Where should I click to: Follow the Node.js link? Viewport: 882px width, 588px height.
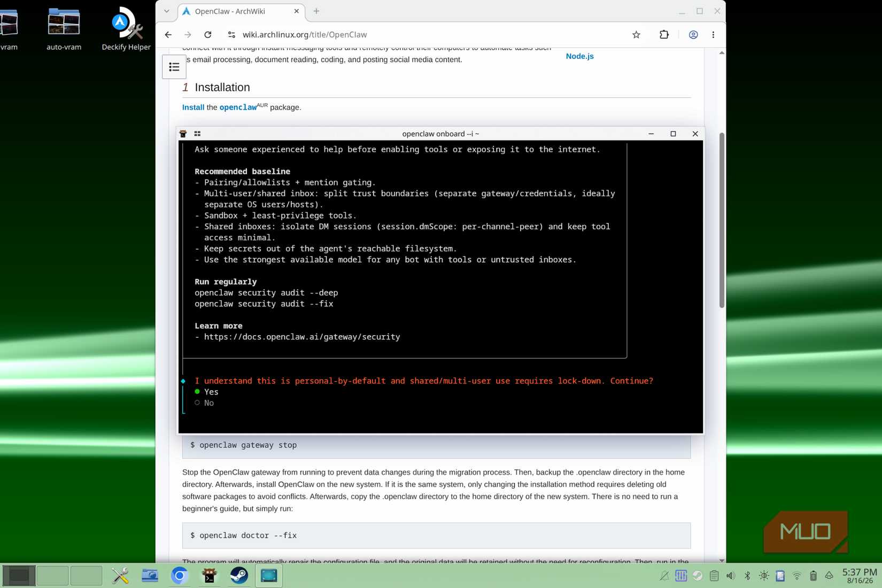(580, 56)
